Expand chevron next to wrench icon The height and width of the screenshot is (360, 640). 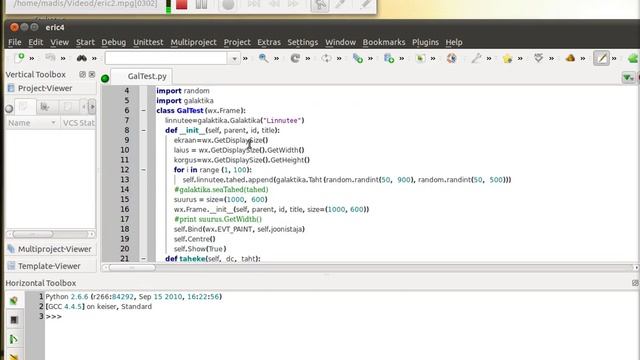[489, 59]
